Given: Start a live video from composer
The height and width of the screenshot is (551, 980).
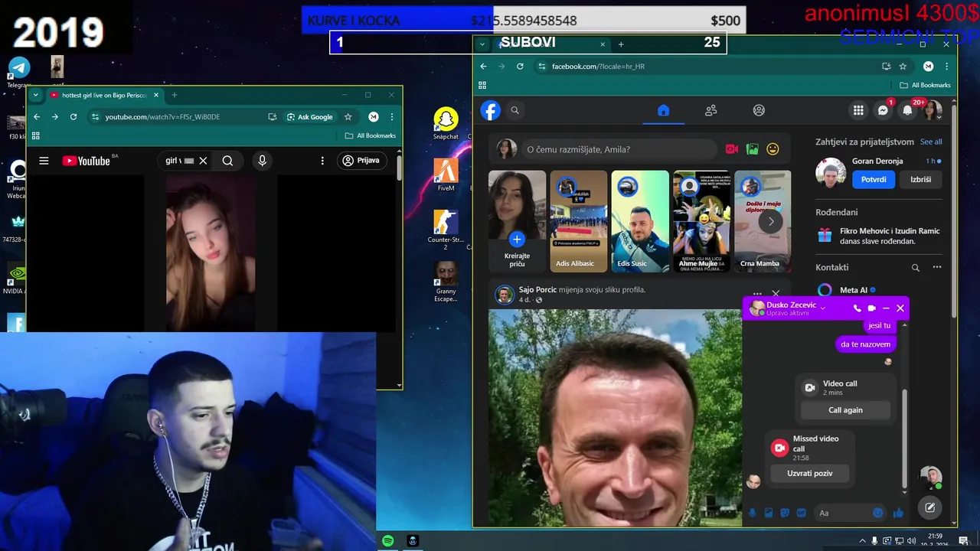Looking at the screenshot, I should (x=732, y=149).
